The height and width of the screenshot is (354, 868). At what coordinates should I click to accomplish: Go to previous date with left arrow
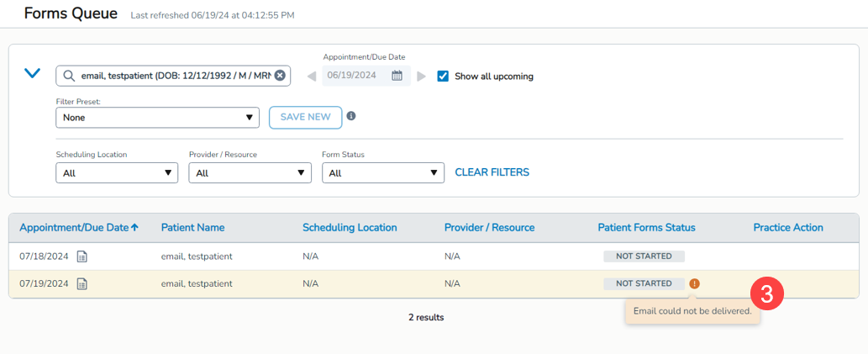click(x=312, y=77)
